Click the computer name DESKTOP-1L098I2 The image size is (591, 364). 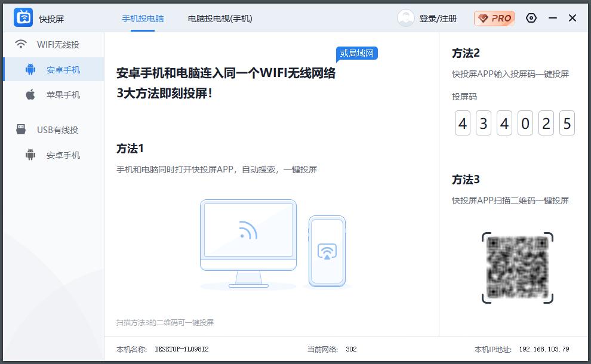coord(180,350)
